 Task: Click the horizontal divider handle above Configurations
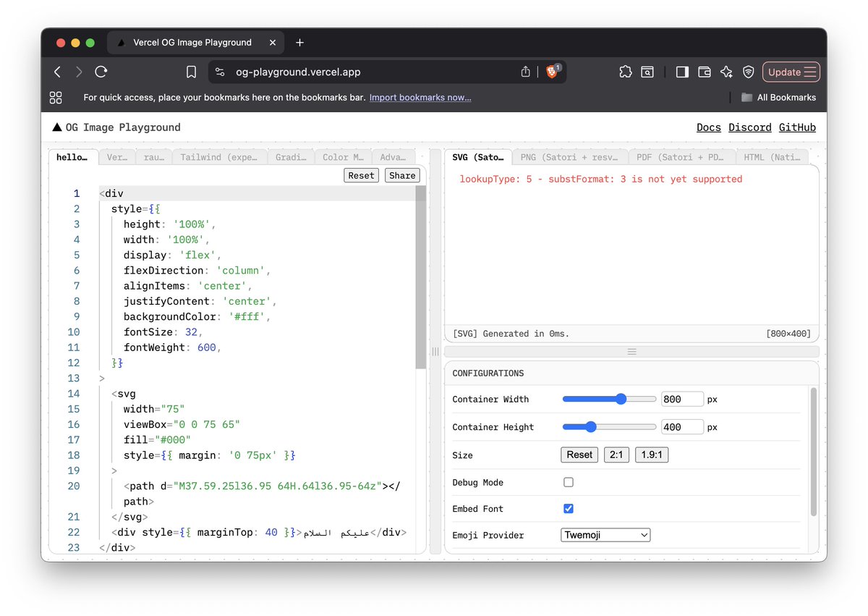pyautogui.click(x=631, y=351)
